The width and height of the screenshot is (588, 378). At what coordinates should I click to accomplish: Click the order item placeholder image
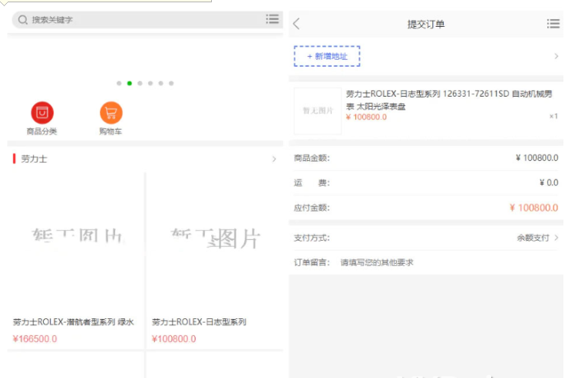pyautogui.click(x=317, y=110)
